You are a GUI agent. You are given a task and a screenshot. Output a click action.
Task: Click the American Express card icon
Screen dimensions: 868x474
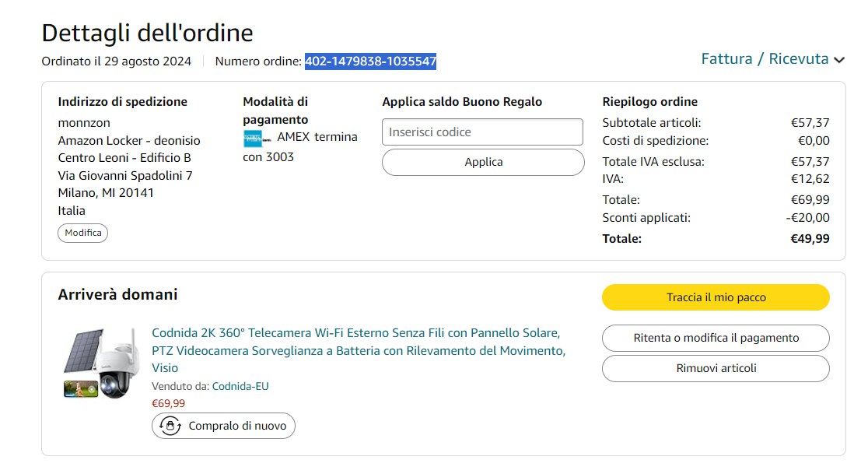[x=254, y=139]
